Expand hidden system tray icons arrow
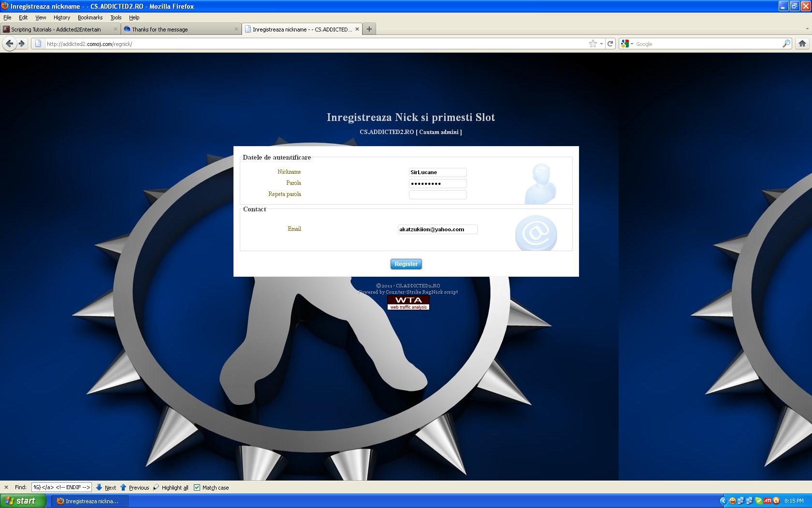Screen dimensions: 812x508 tap(723, 501)
